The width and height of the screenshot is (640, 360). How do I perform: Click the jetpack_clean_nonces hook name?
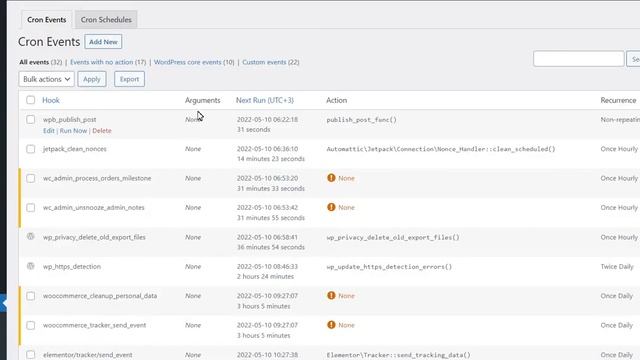coord(75,149)
